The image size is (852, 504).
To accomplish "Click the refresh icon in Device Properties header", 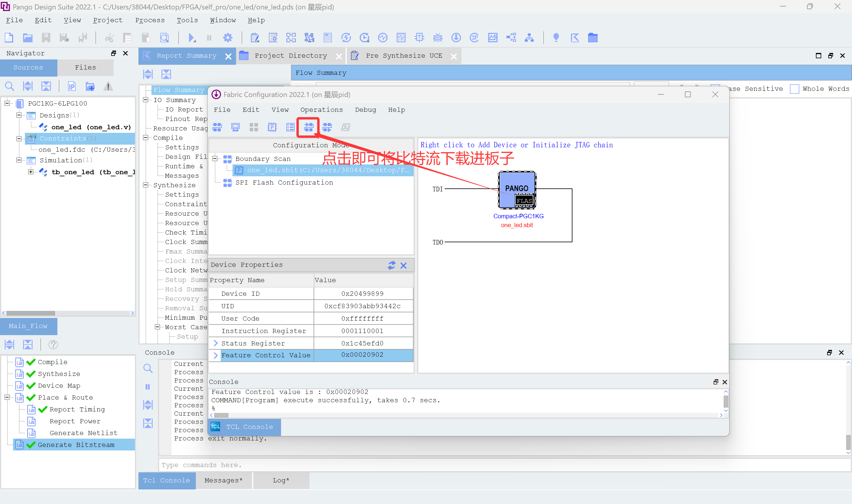I will (x=391, y=265).
